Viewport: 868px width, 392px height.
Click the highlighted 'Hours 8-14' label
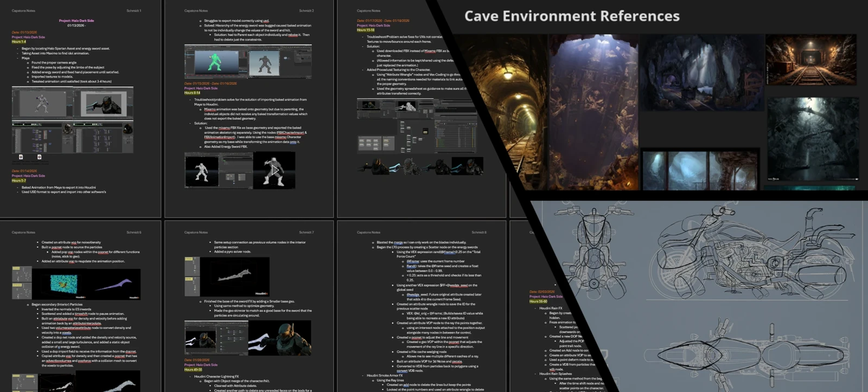(x=193, y=93)
